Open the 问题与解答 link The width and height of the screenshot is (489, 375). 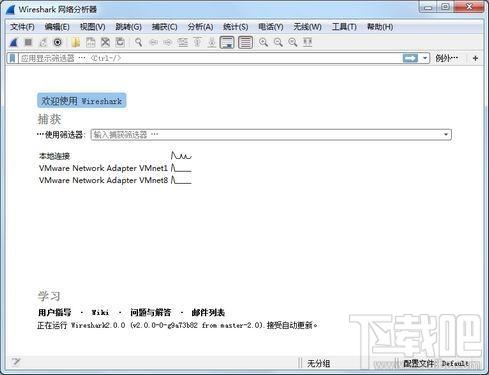tap(151, 312)
